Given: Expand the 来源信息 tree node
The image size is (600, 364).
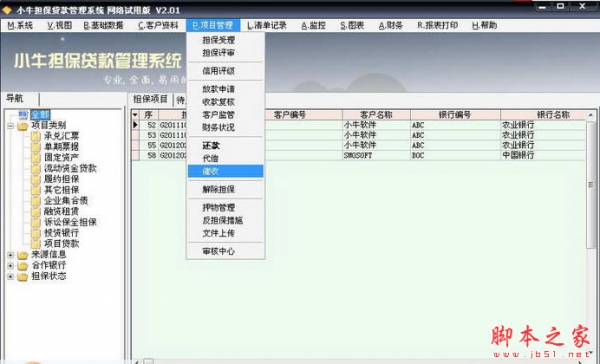Looking at the screenshot, I should tap(10, 255).
